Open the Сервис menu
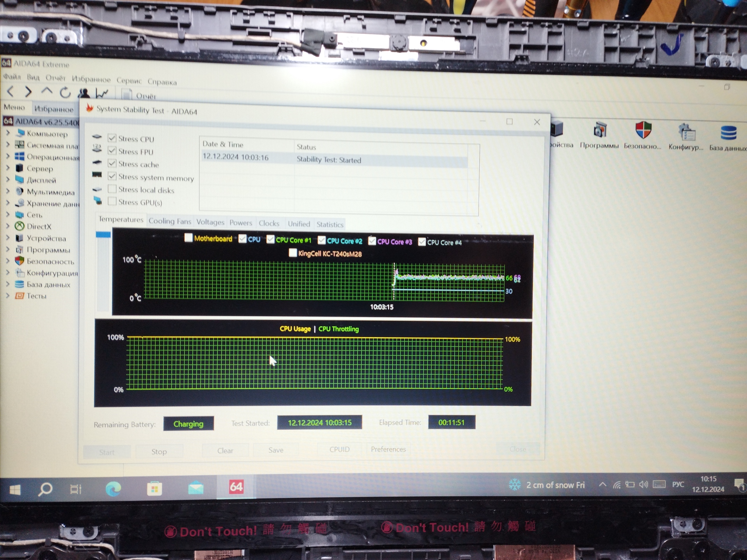747x560 pixels. (x=129, y=80)
